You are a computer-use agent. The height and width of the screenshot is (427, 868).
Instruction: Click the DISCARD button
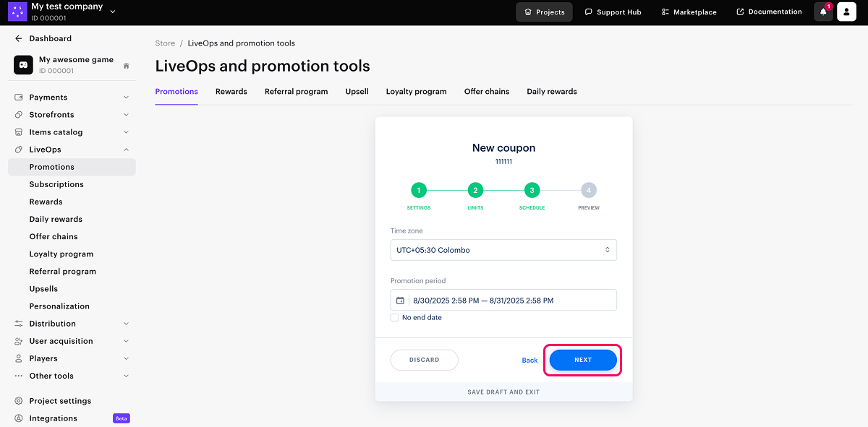[x=424, y=360]
